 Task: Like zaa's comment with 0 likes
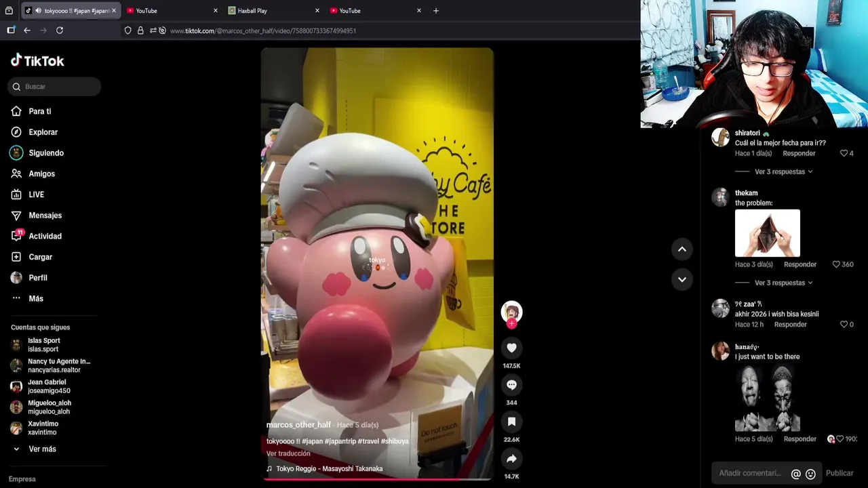(844, 325)
